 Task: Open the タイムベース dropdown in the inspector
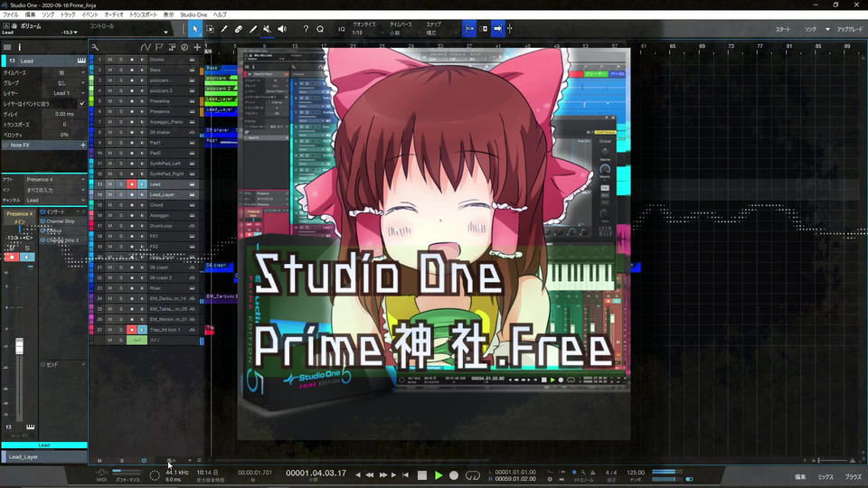pos(65,72)
